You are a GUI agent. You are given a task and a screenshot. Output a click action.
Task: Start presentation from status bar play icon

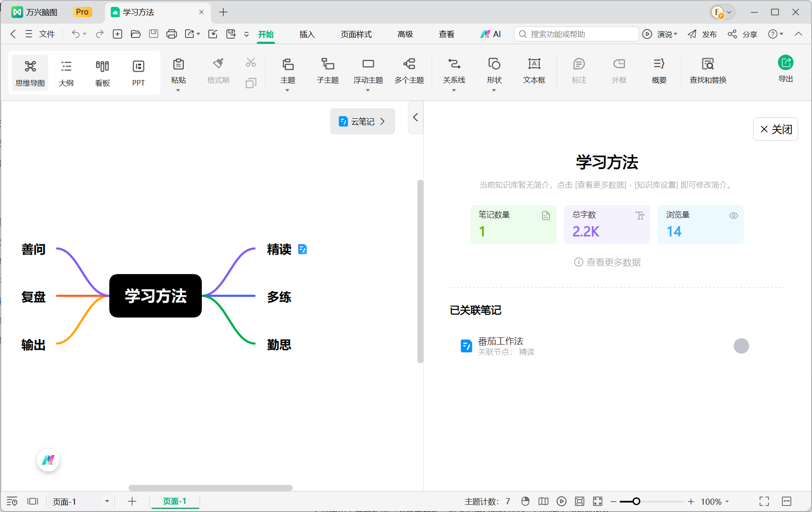point(562,501)
